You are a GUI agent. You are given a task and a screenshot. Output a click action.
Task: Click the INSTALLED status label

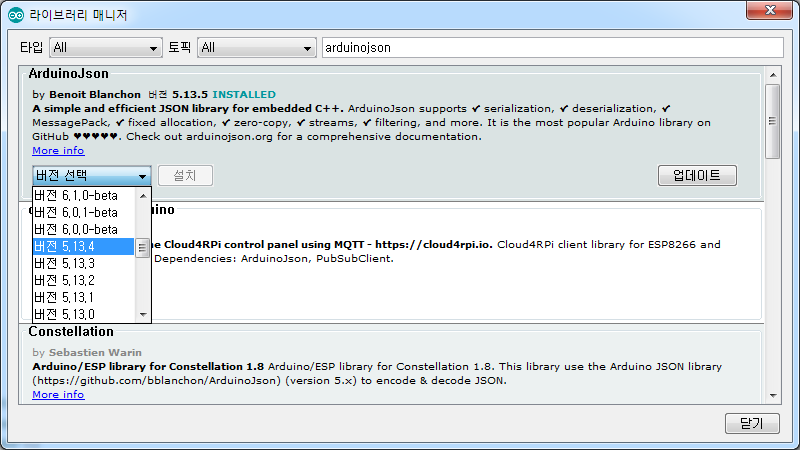244,94
